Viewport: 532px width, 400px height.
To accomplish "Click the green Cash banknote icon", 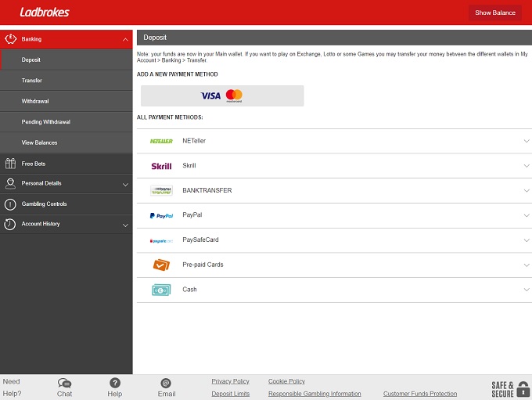I will pos(161,290).
